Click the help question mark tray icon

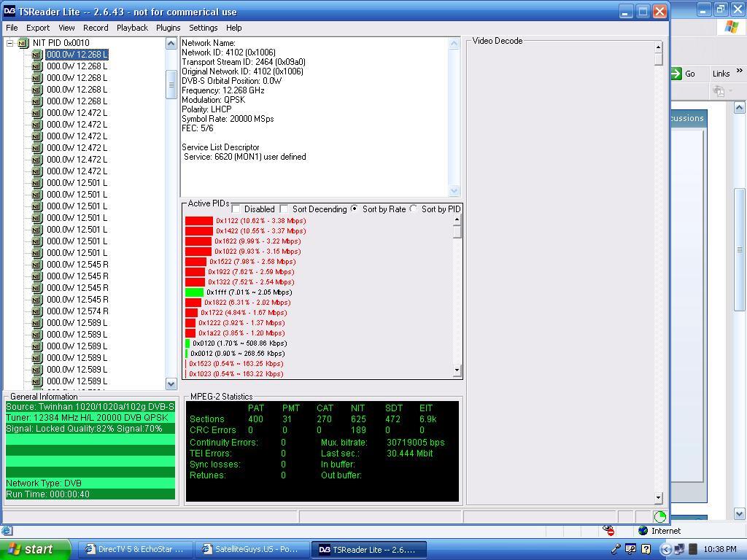pyautogui.click(x=646, y=549)
